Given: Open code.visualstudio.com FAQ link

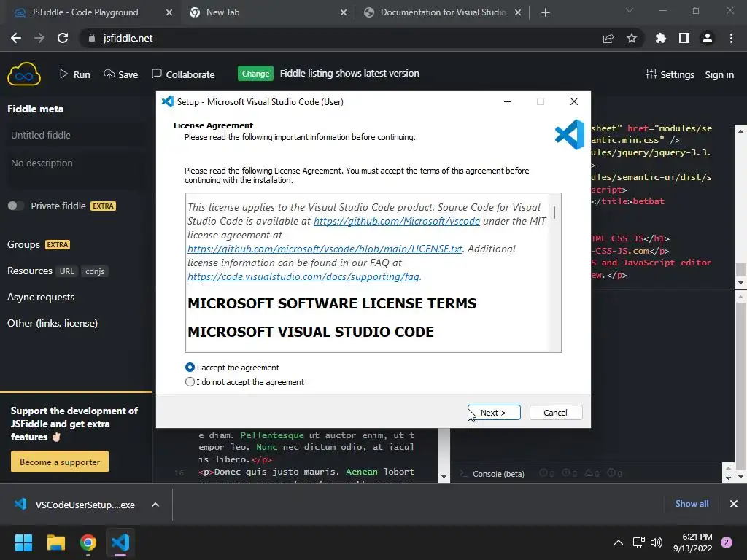Looking at the screenshot, I should click(303, 276).
